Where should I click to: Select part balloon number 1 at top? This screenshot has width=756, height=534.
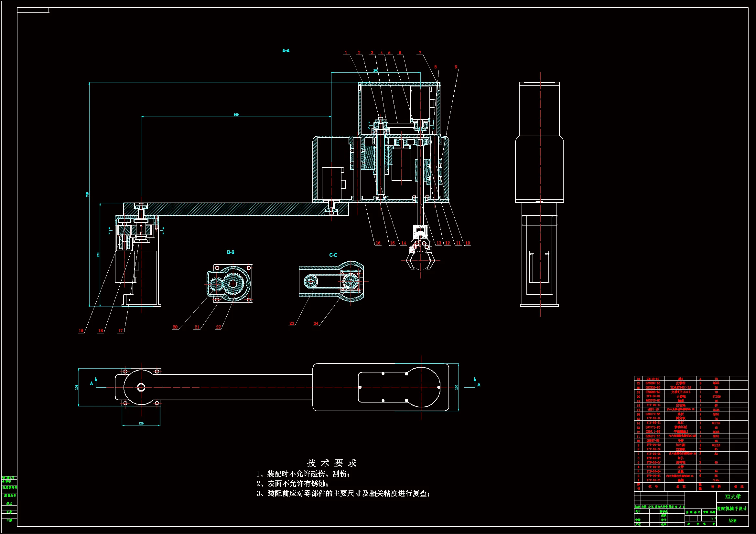(x=346, y=53)
